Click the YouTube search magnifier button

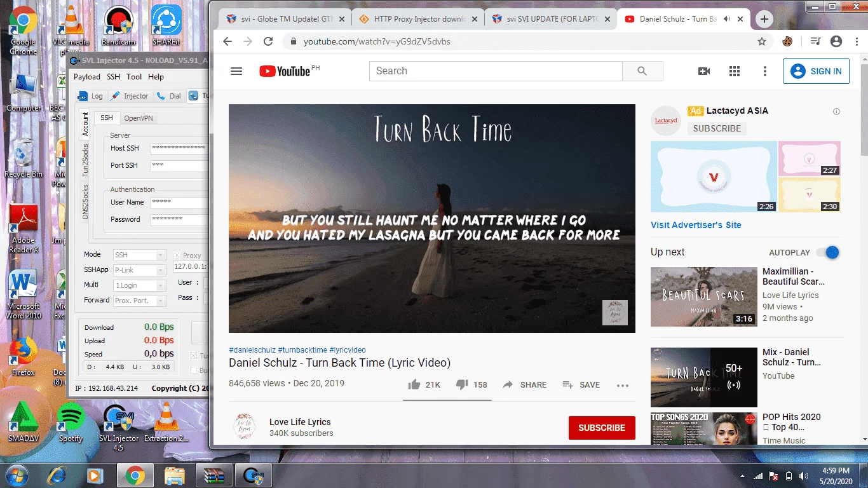point(642,71)
